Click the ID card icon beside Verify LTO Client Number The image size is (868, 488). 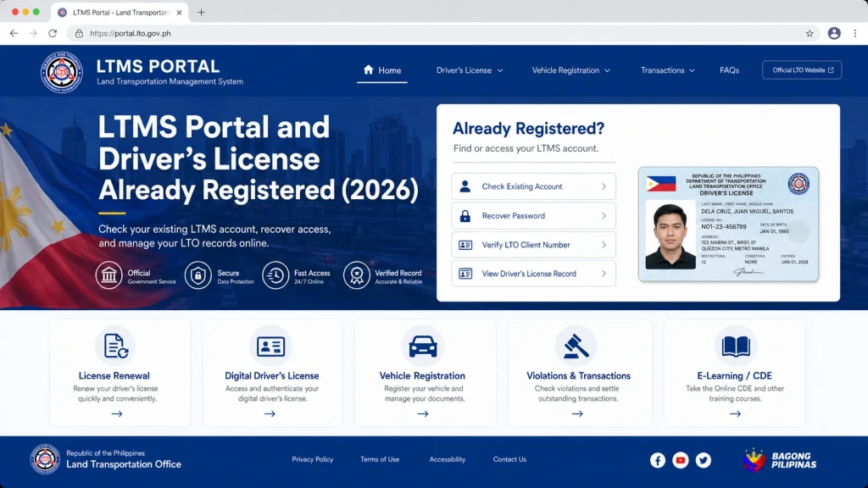[465, 245]
